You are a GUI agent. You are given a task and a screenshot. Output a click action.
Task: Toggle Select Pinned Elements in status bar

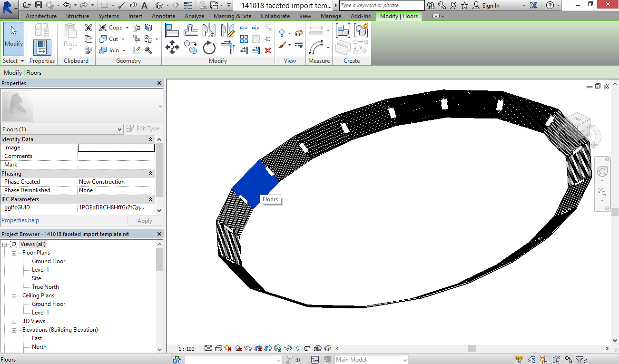tap(544, 360)
